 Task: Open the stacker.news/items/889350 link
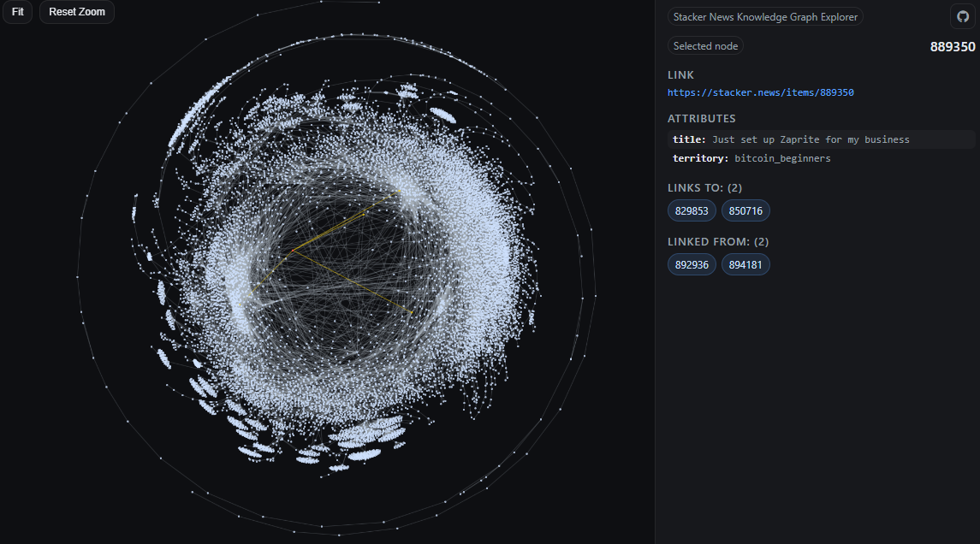tap(760, 92)
